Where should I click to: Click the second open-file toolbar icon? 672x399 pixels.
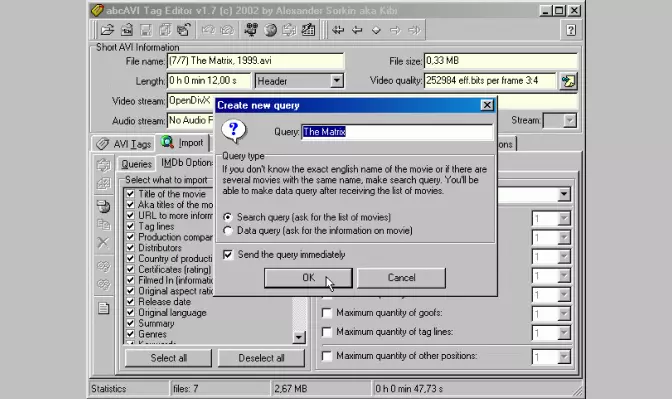126,30
